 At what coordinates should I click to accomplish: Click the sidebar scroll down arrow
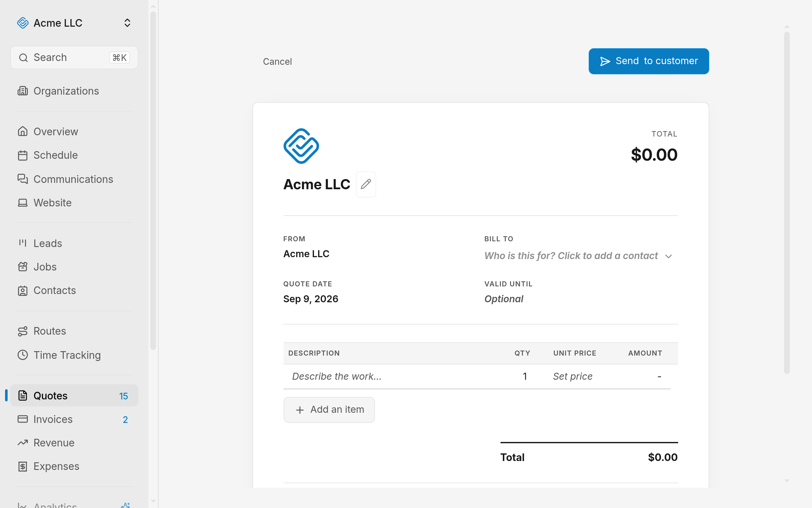[x=153, y=501]
